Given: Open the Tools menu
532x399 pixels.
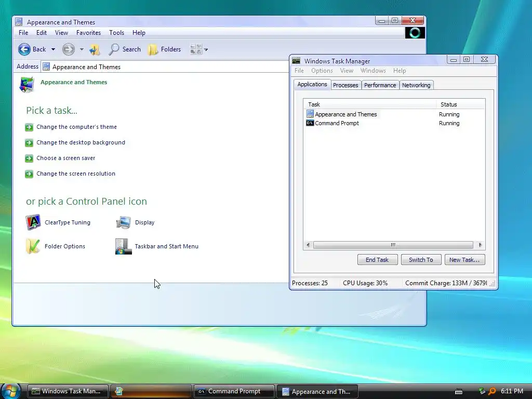Looking at the screenshot, I should 116,33.
